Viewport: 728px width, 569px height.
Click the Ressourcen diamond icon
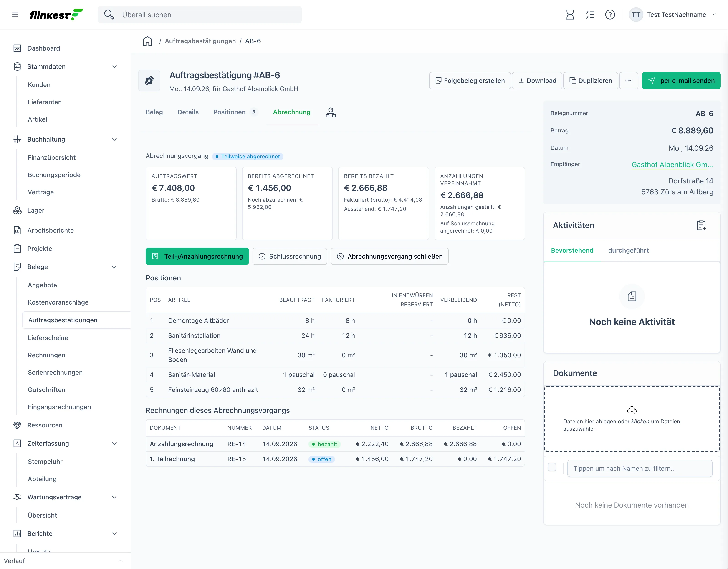(x=17, y=425)
